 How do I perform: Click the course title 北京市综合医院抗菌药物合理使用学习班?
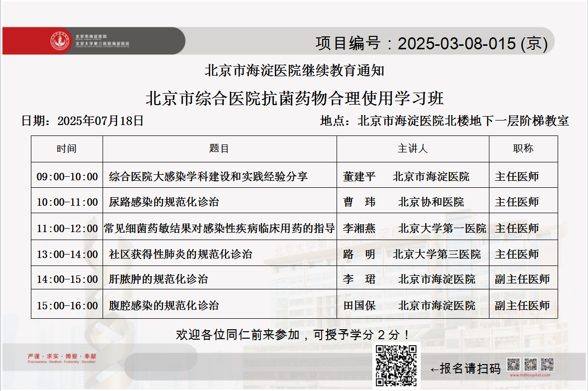pyautogui.click(x=294, y=98)
